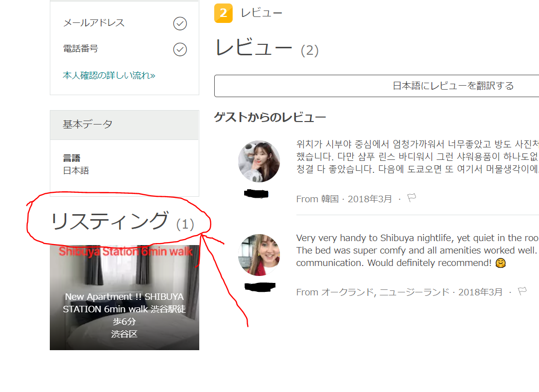The image size is (539, 392).
Task: Click the Korean-language review text
Action: (416, 157)
